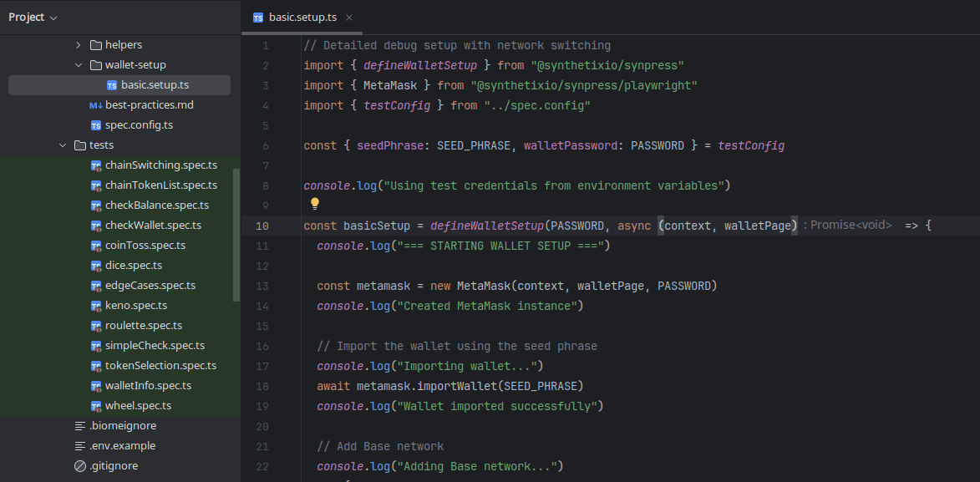Open simpleCheck.spec.ts file
Image resolution: width=980 pixels, height=482 pixels.
(155, 346)
